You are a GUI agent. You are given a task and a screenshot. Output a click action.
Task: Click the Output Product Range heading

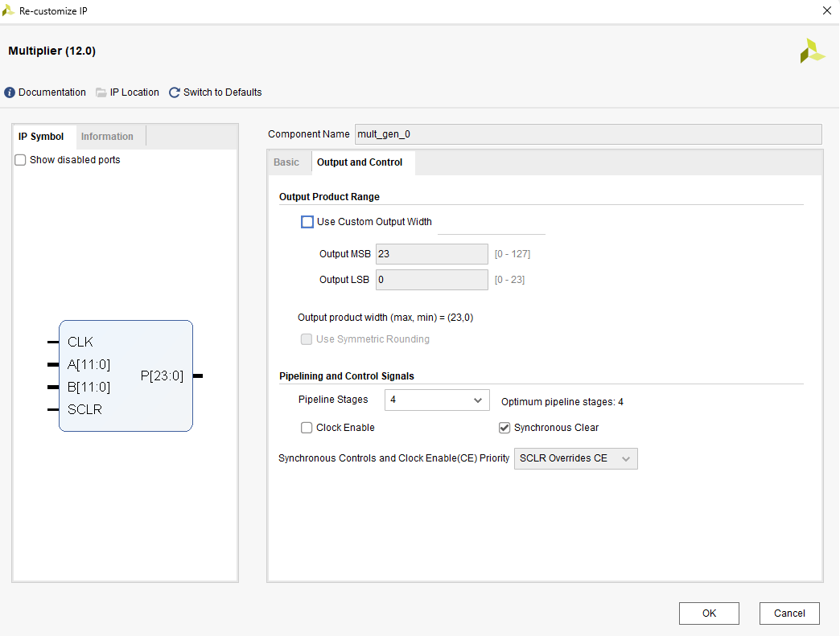(329, 197)
